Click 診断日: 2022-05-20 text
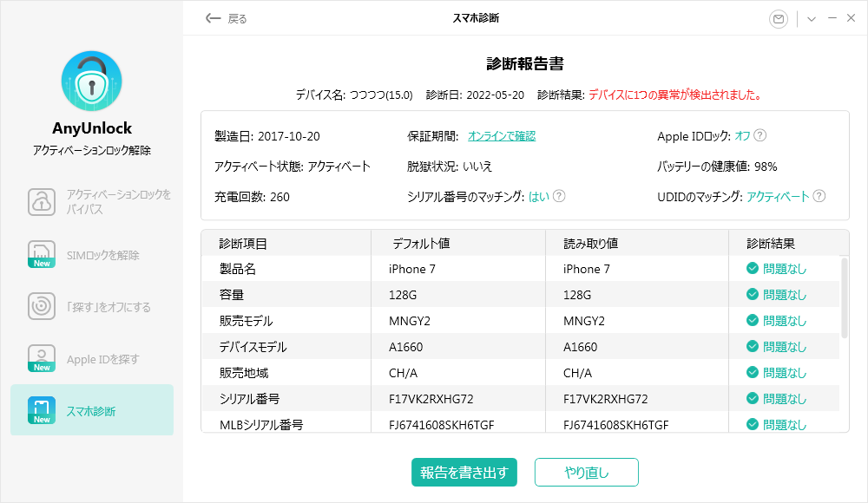 tap(475, 95)
